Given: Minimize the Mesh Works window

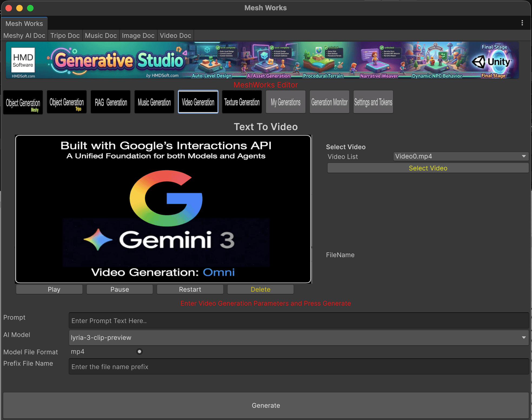Looking at the screenshot, I should (19, 8).
